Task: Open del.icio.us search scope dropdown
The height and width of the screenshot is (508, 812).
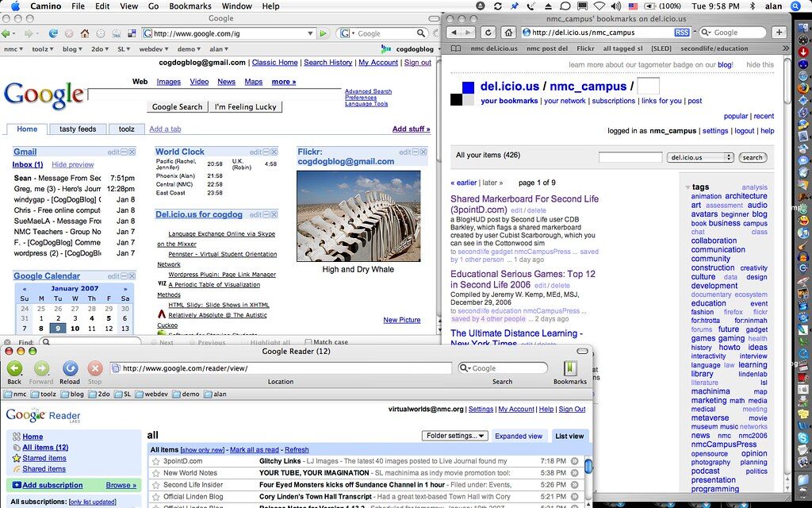Action: coord(700,157)
